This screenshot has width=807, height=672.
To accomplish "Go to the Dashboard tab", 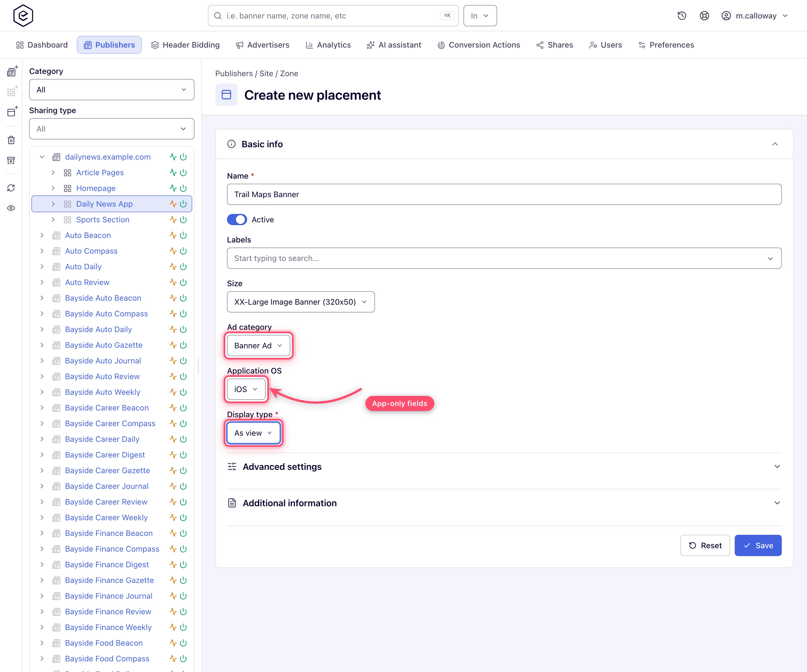I will [x=42, y=45].
